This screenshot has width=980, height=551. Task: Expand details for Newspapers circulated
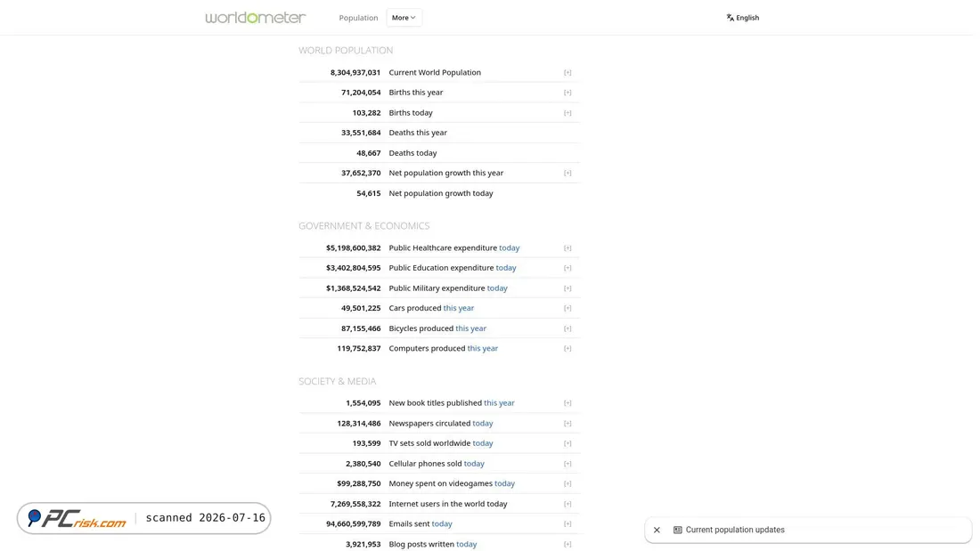point(568,424)
